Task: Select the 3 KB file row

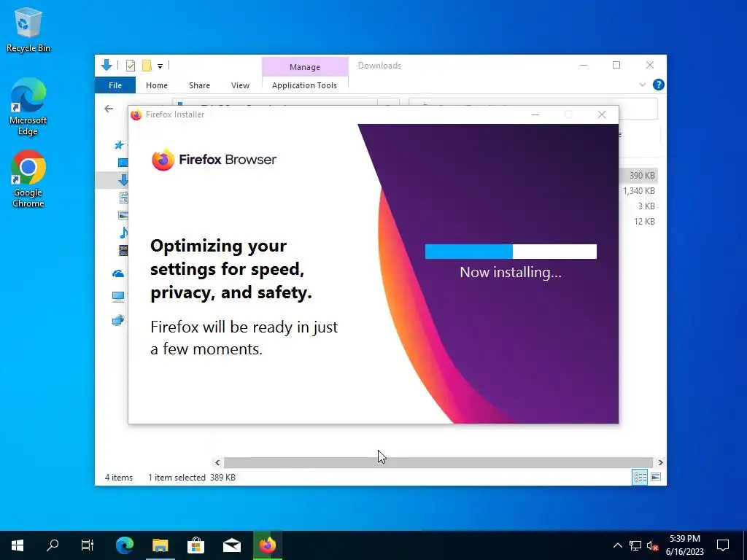Action: (638, 206)
